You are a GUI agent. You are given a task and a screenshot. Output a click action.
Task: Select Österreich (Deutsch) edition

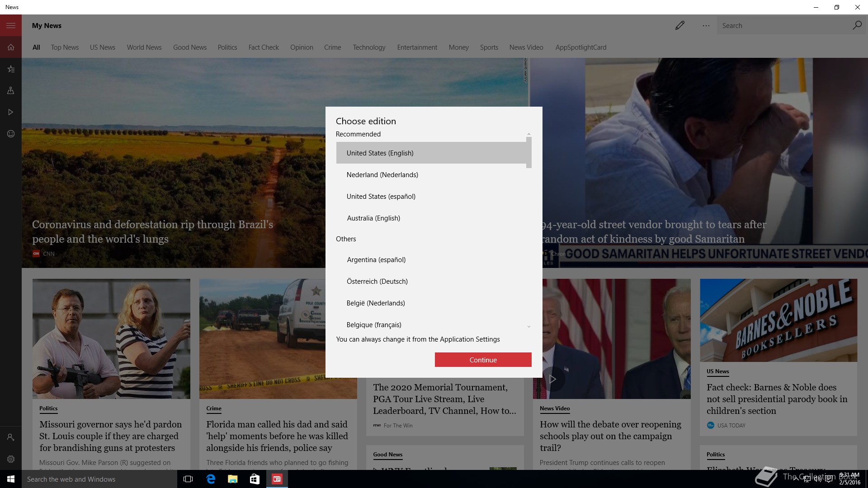click(432, 281)
